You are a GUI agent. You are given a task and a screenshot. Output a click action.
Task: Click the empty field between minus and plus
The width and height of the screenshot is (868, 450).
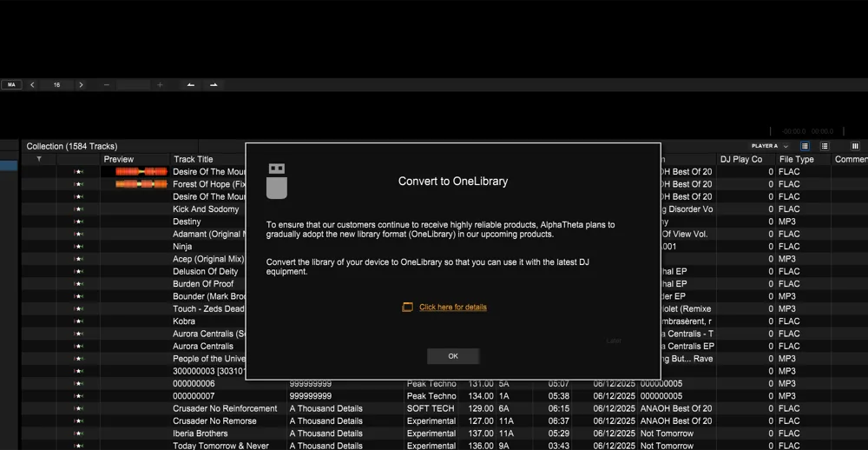tap(133, 85)
